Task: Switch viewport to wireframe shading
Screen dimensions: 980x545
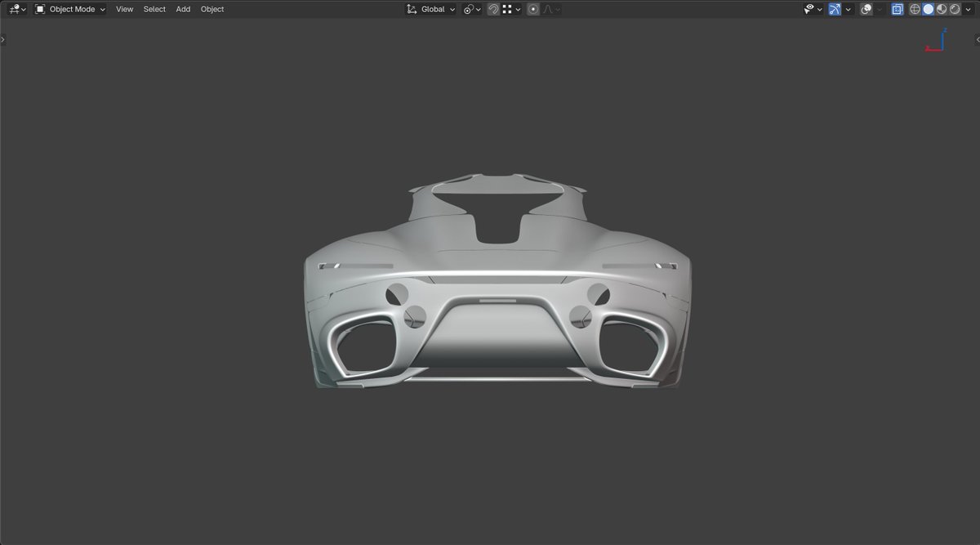Action: pos(915,9)
